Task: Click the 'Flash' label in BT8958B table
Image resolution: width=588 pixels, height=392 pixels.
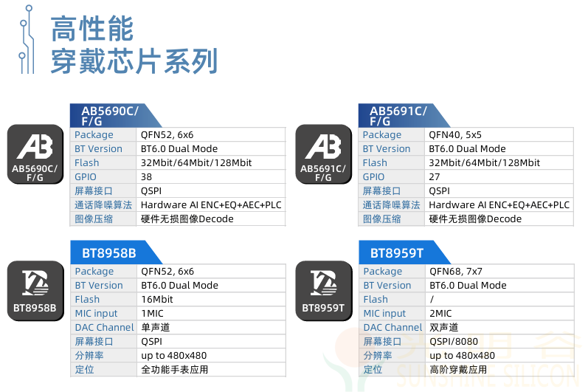Action: 87,299
